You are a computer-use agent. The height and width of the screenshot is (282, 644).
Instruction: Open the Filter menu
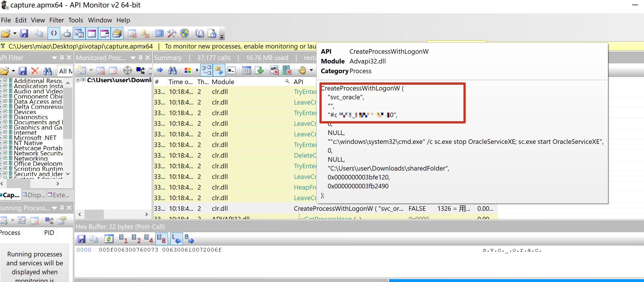coord(56,20)
